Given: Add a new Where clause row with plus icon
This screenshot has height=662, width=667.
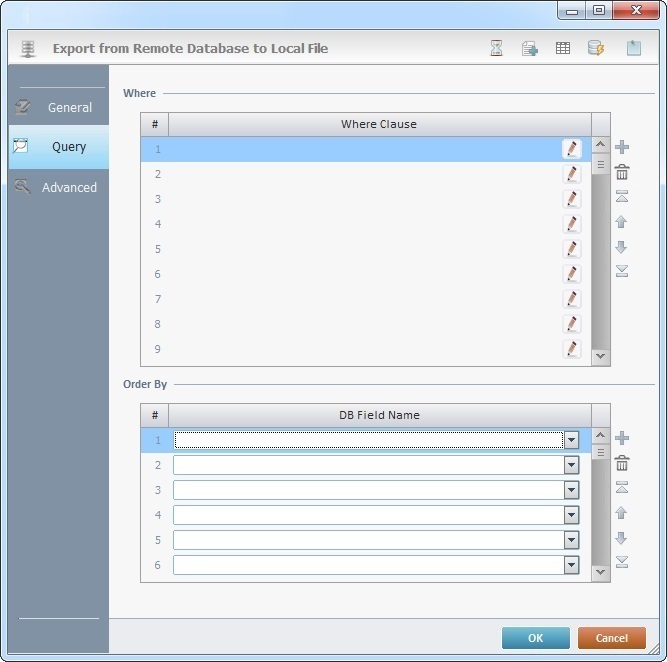Looking at the screenshot, I should click(622, 148).
